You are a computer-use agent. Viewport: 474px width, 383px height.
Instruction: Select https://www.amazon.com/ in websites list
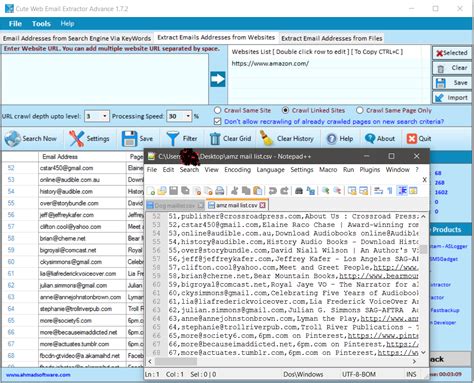pos(270,63)
